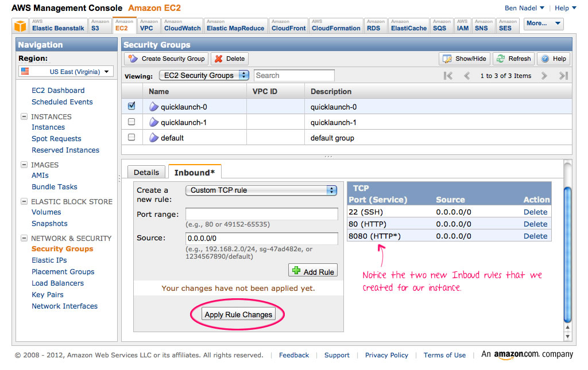Open Spot Requests in navigation
This screenshot has height=370, width=588.
pos(56,139)
